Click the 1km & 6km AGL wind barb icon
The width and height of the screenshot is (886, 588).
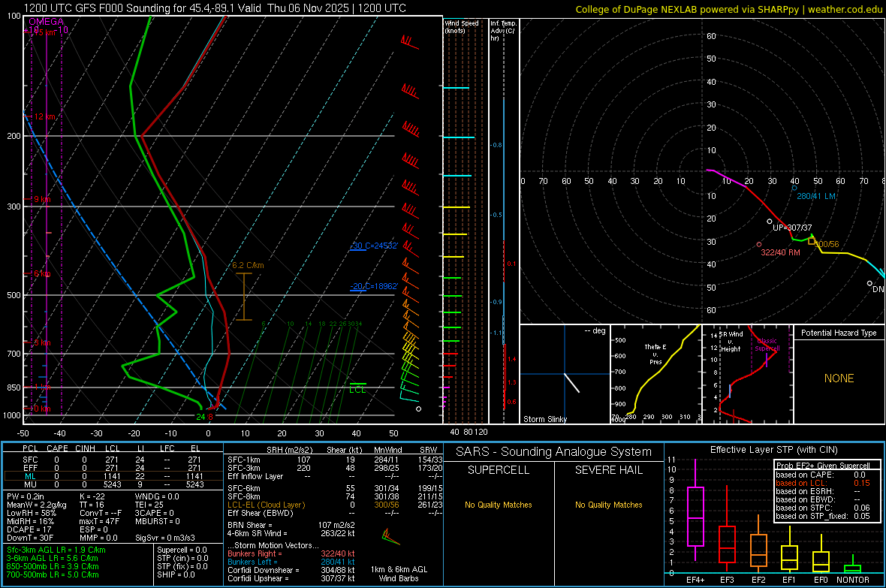[x=390, y=536]
